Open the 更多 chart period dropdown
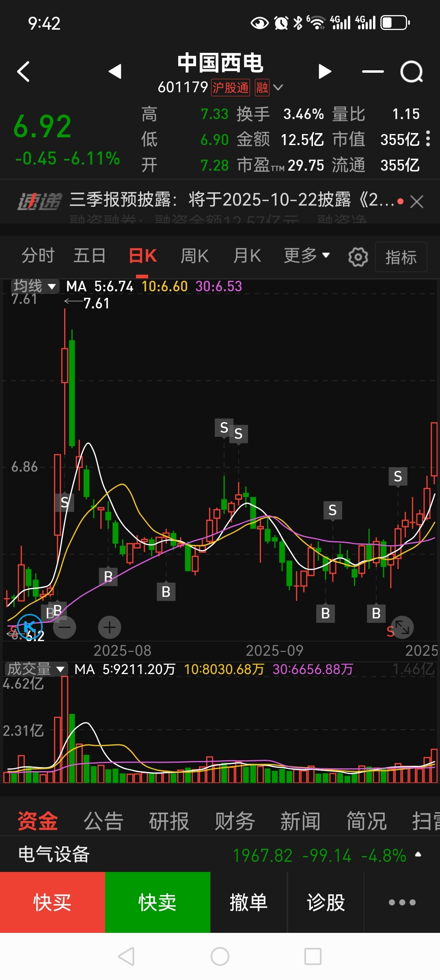The image size is (440, 980). pos(306,256)
